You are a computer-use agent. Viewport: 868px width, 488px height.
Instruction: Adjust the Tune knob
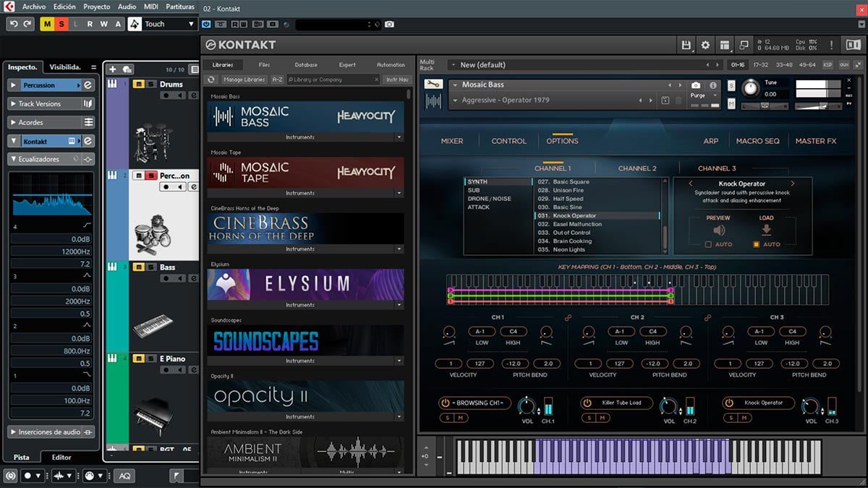coord(751,88)
